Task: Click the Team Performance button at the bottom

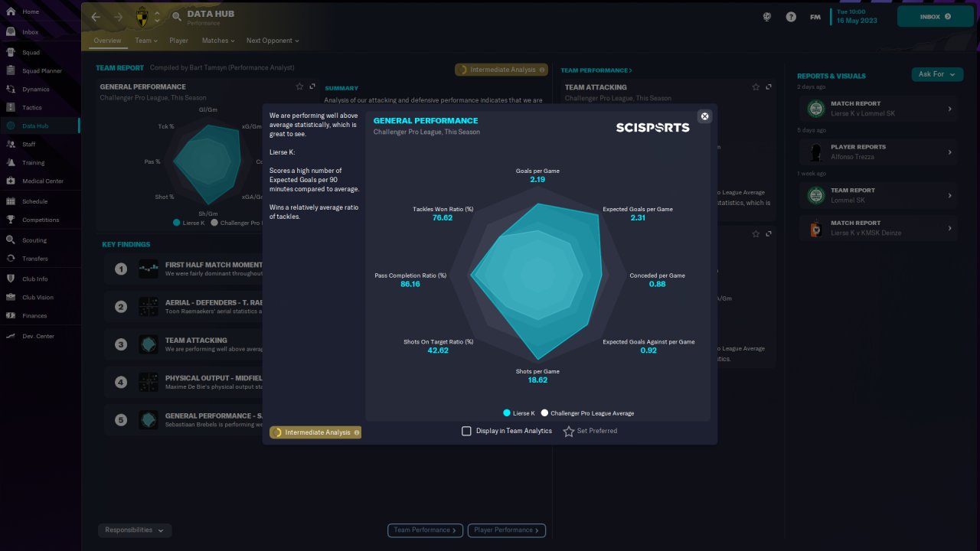Action: coord(425,530)
